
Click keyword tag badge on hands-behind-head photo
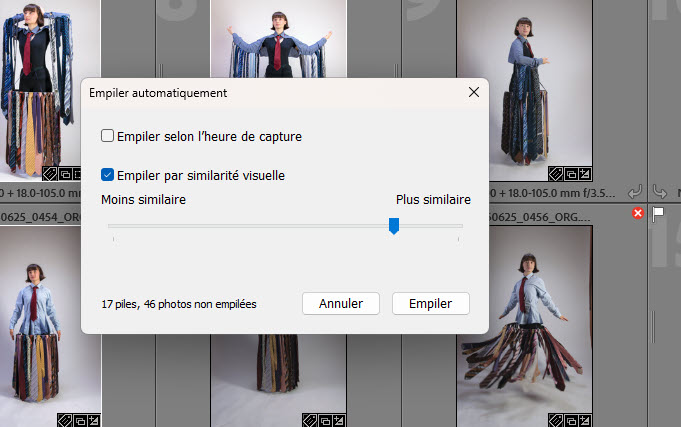coord(50,174)
